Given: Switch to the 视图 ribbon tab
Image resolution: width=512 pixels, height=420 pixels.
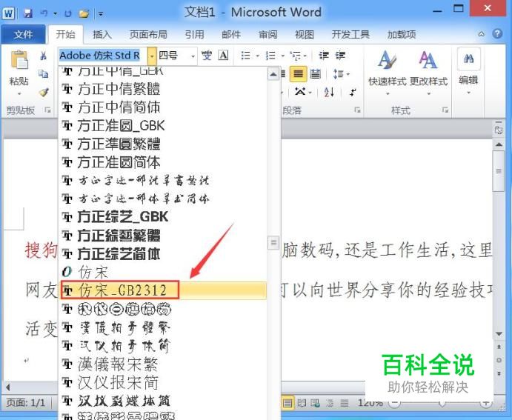Looking at the screenshot, I should [x=305, y=34].
